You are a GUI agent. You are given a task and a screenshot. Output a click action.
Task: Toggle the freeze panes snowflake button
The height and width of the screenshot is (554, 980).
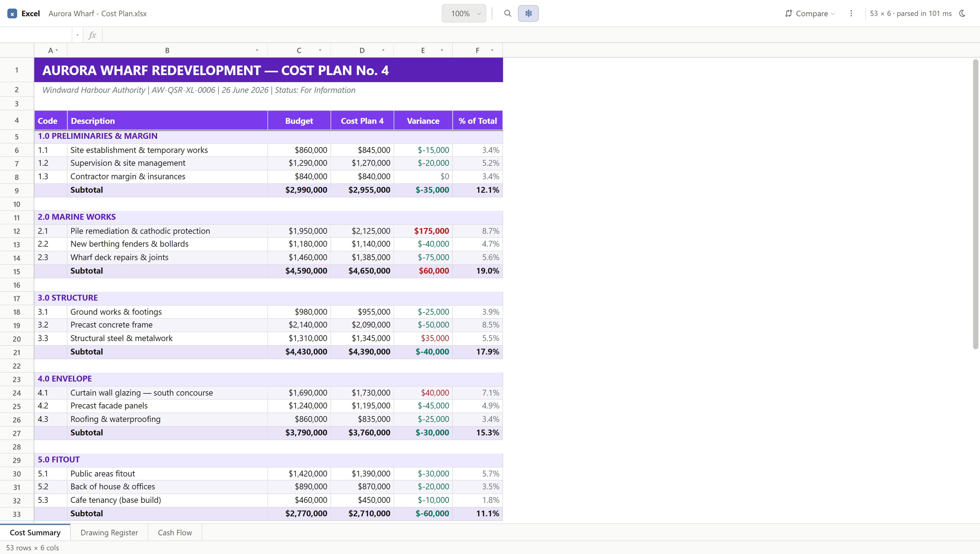tap(528, 13)
